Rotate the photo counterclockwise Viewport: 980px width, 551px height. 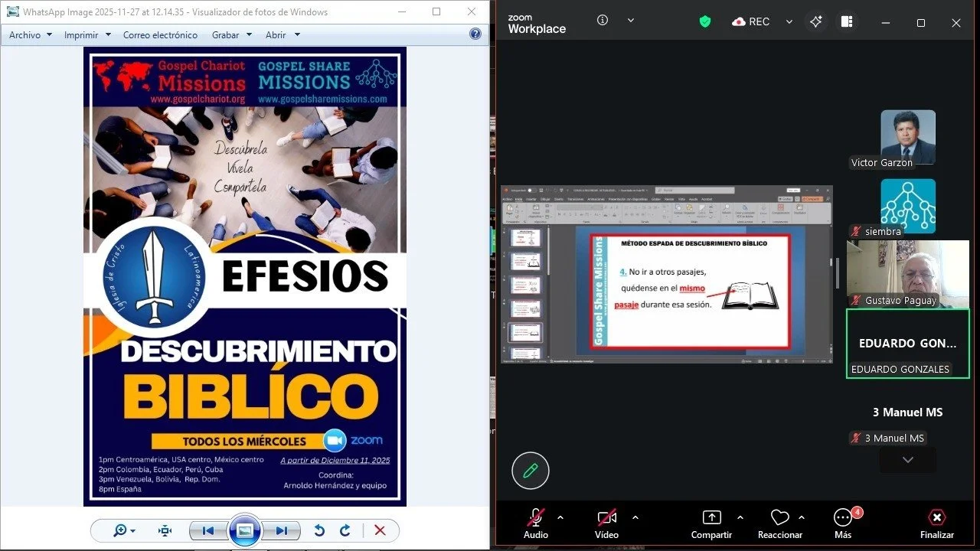click(x=320, y=530)
